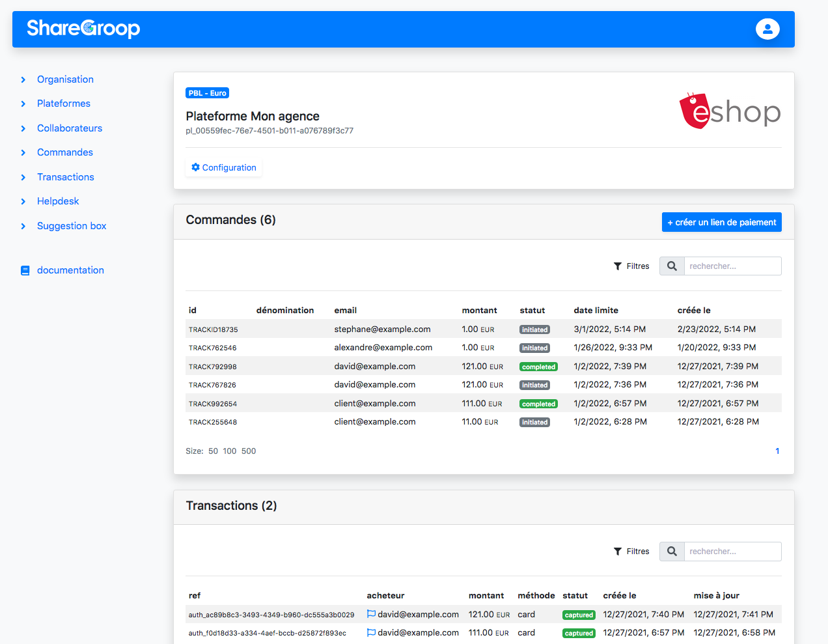Click the Commandes filter funnel icon
The image size is (828, 644).
pyautogui.click(x=618, y=266)
